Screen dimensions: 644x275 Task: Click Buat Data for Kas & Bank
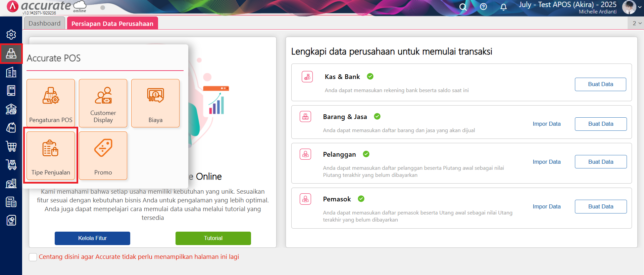pyautogui.click(x=600, y=84)
